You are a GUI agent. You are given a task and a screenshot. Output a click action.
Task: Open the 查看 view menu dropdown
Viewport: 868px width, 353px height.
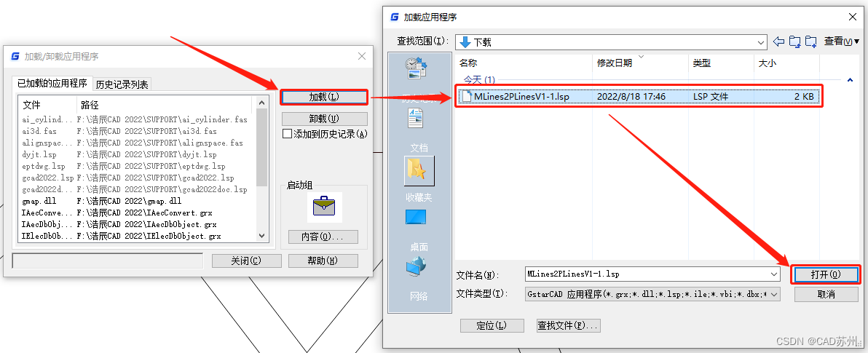pyautogui.click(x=842, y=41)
